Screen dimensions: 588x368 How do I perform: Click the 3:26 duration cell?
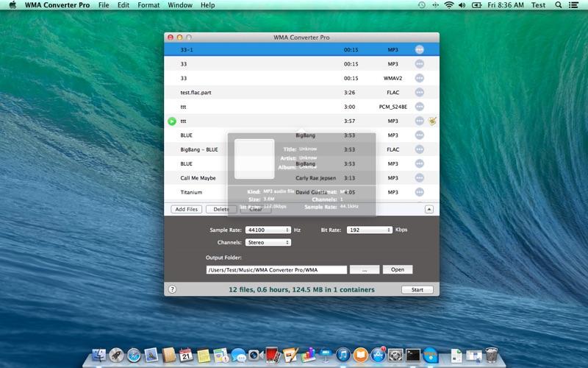pyautogui.click(x=350, y=93)
